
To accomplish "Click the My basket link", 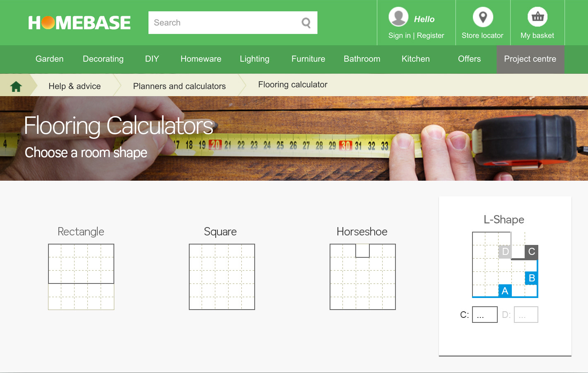I will [x=537, y=36].
